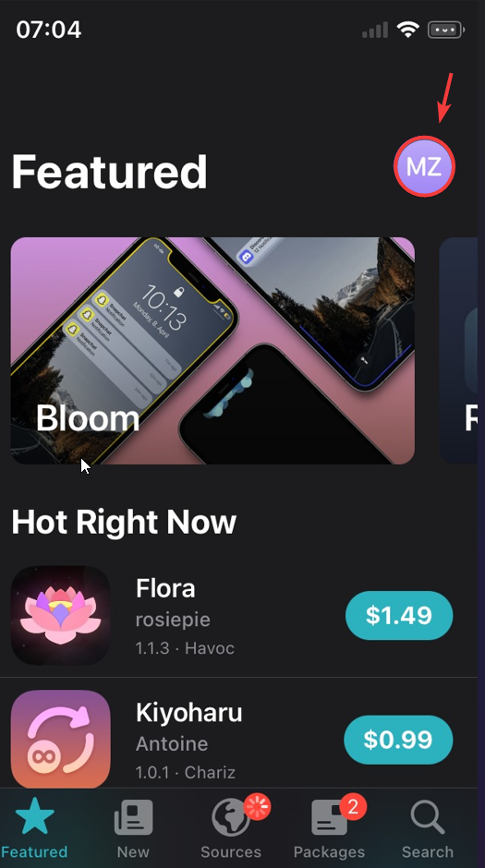Tap the battery status icon
The height and width of the screenshot is (868, 485).
pos(445,30)
